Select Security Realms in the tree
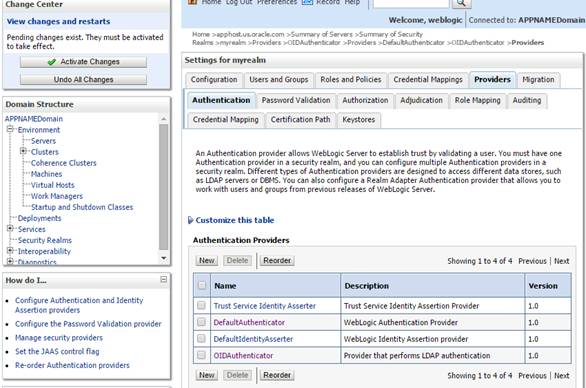 [44, 240]
